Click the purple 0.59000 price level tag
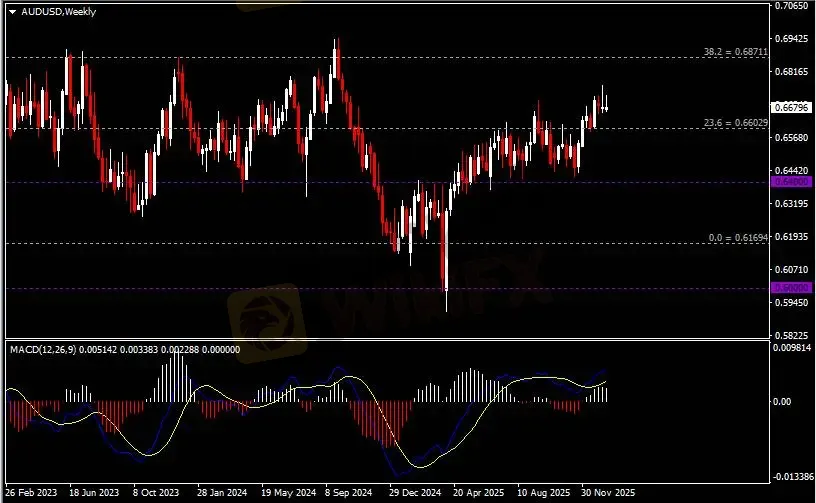Image resolution: width=816 pixels, height=503 pixels. (x=790, y=288)
